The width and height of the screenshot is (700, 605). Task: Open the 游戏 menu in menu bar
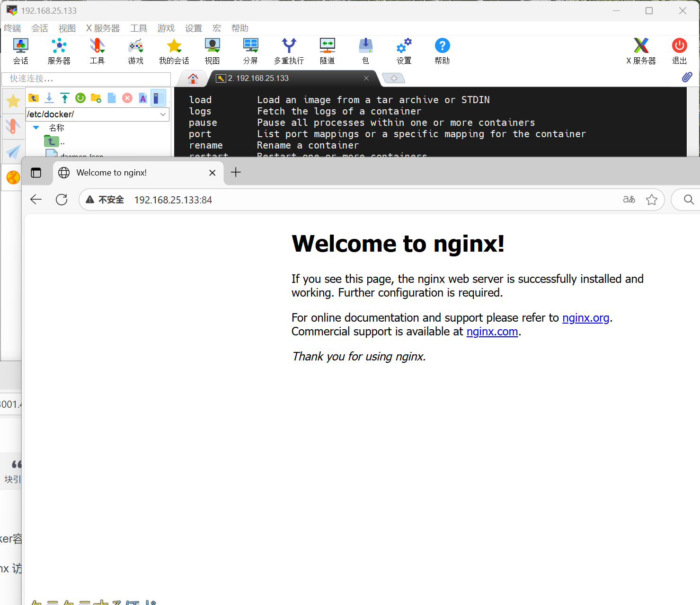pyautogui.click(x=166, y=28)
